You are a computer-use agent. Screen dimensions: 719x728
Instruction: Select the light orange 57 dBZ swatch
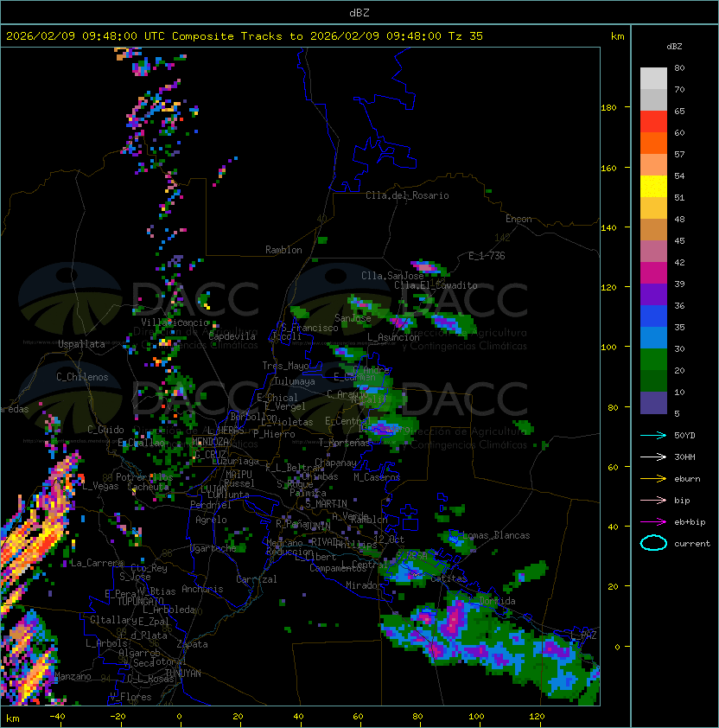653,164
